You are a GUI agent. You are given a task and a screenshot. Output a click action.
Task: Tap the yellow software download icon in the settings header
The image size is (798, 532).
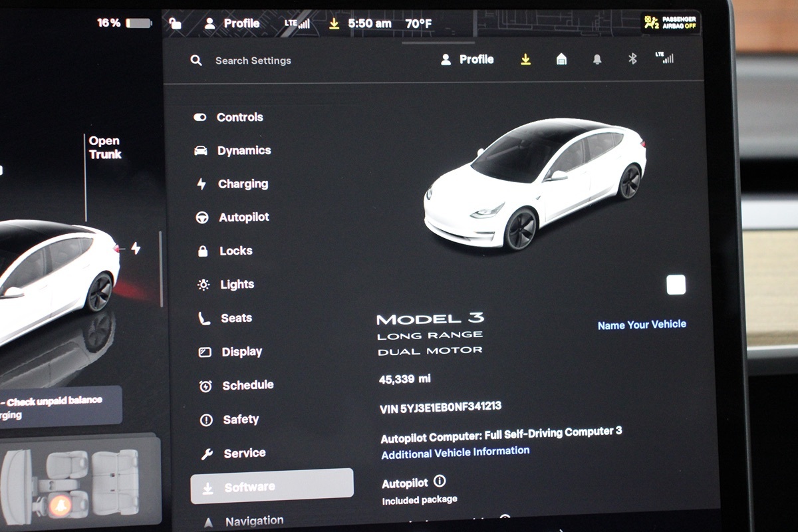525,60
